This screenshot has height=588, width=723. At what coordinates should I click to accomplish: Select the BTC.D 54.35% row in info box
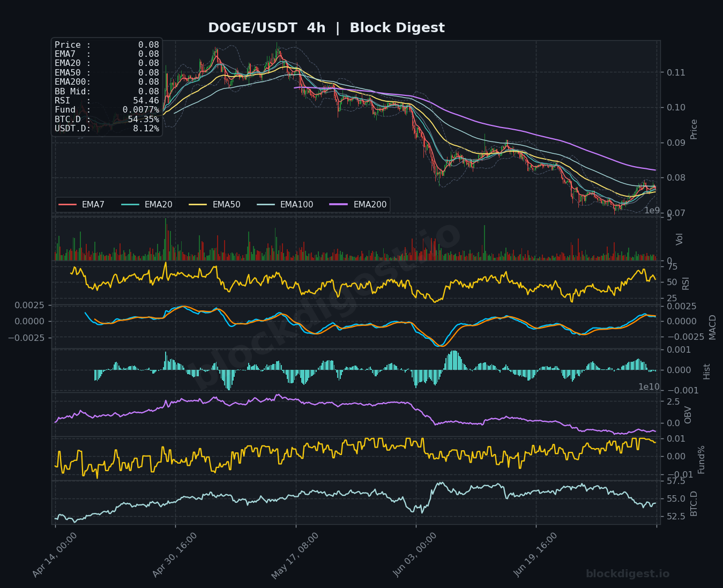point(107,119)
